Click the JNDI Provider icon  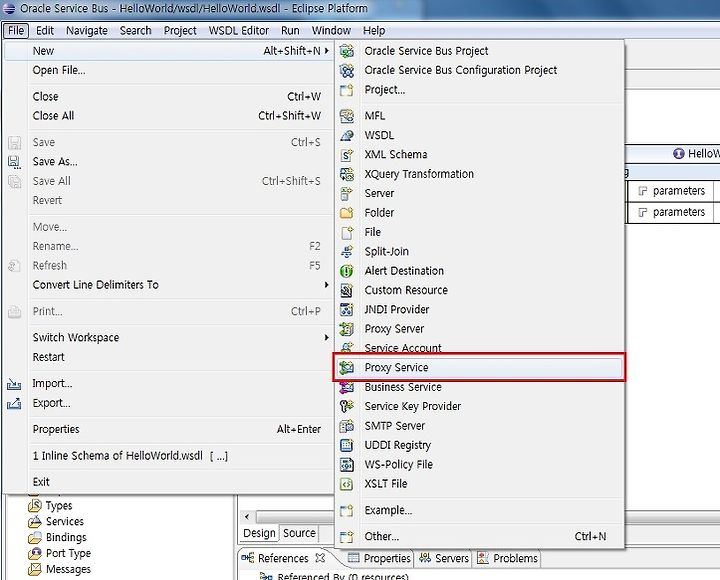(347, 310)
